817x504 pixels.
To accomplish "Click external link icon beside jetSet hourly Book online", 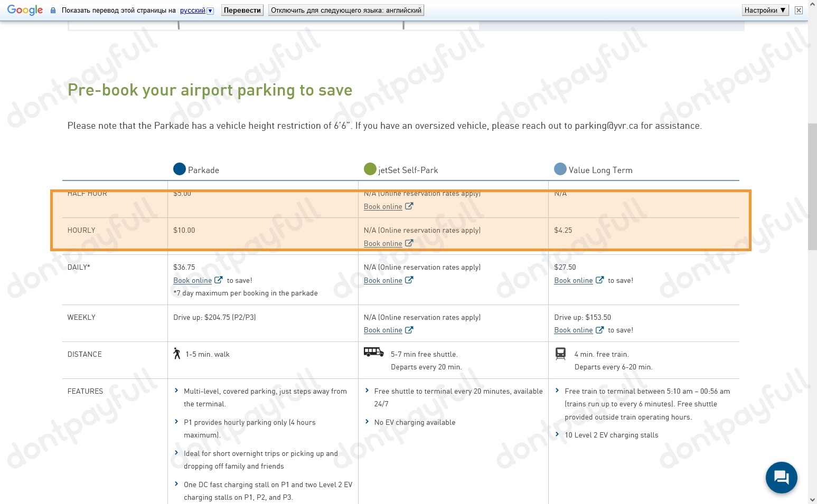I will tap(409, 243).
